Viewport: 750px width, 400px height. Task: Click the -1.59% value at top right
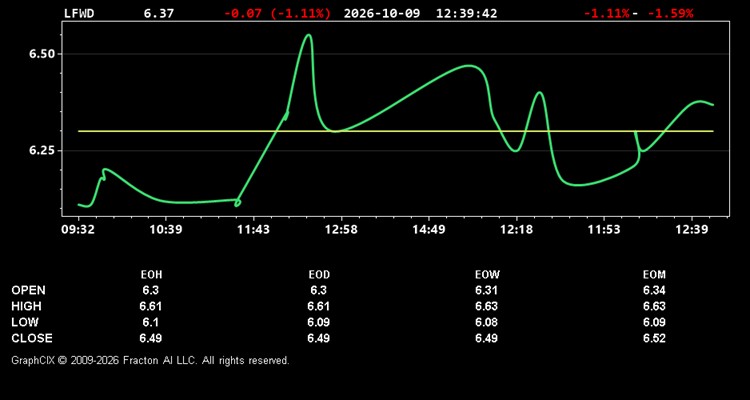click(x=670, y=13)
